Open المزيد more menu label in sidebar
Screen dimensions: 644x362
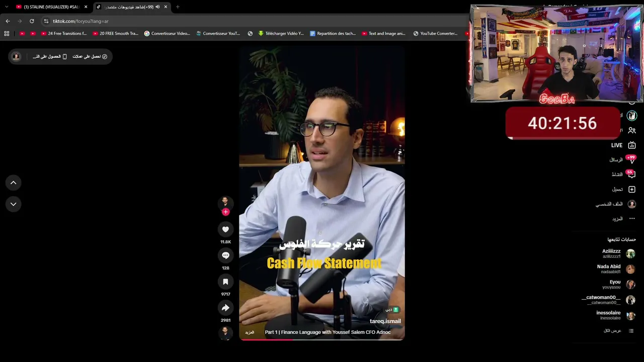(x=617, y=219)
